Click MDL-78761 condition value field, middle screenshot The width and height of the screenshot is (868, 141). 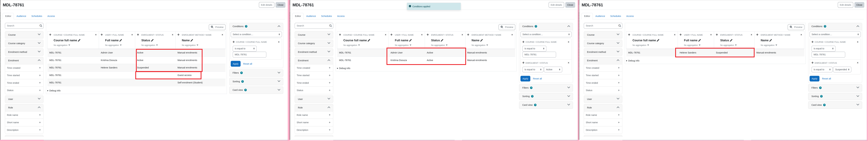point(539,55)
